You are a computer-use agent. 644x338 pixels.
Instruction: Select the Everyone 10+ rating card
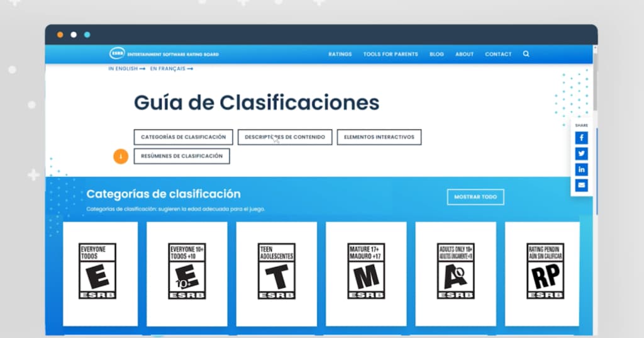point(187,274)
